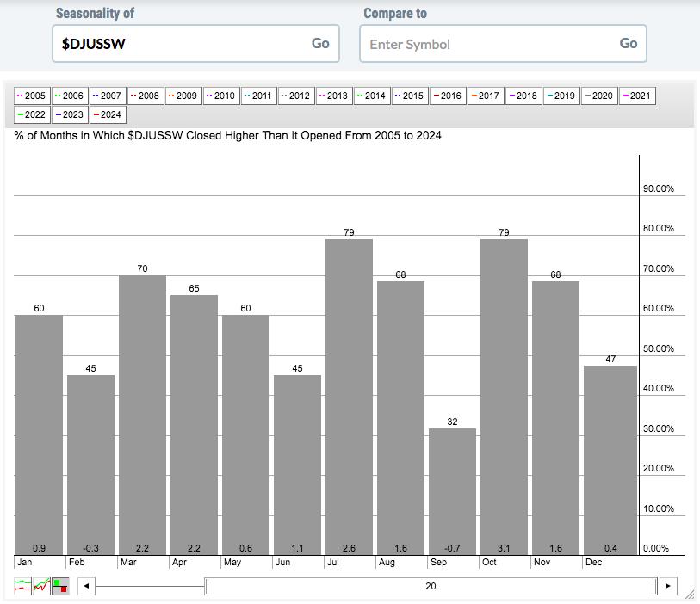Hide the 2021 year series
The width and height of the screenshot is (700, 604).
point(635,96)
